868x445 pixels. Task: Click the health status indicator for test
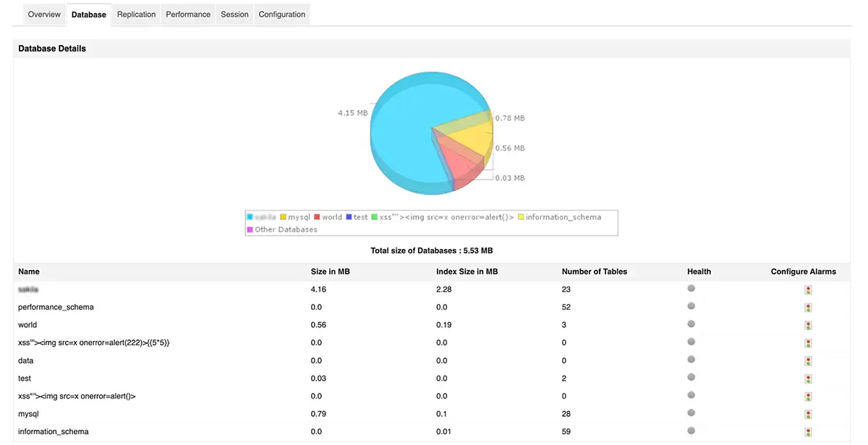coord(691,378)
